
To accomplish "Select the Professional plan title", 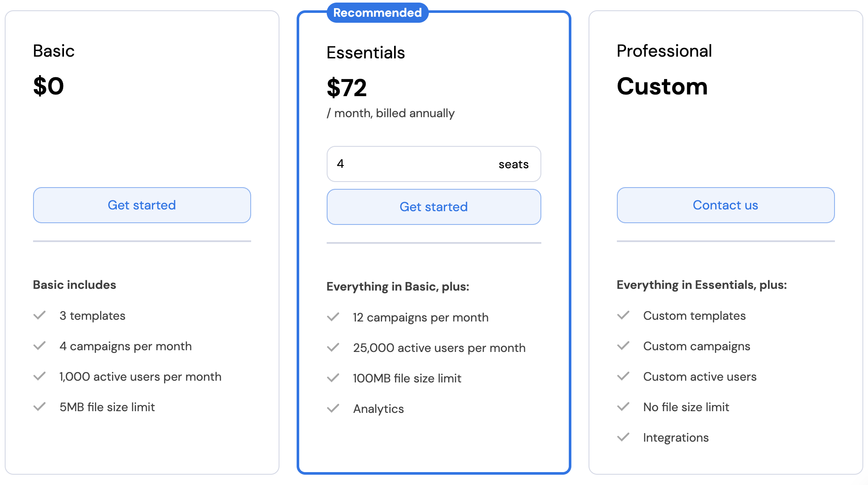I will [x=664, y=51].
